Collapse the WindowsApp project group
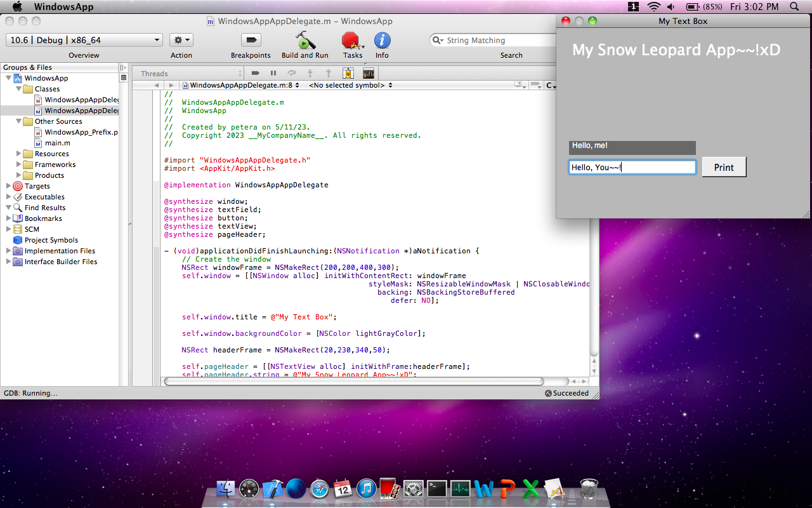The image size is (812, 508). [8, 78]
